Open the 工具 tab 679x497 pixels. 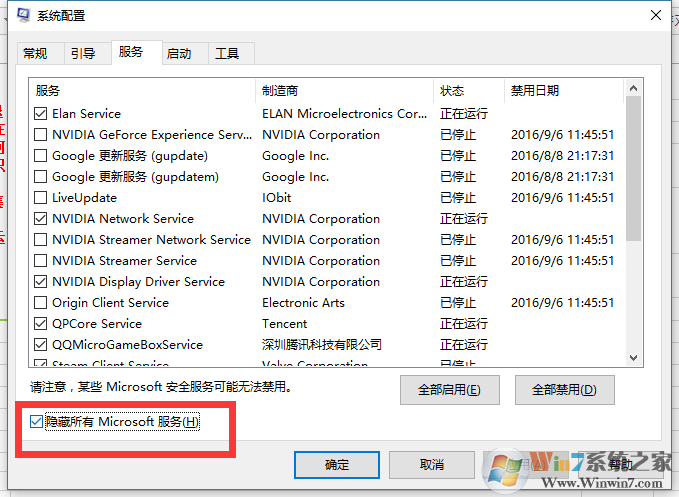[227, 53]
